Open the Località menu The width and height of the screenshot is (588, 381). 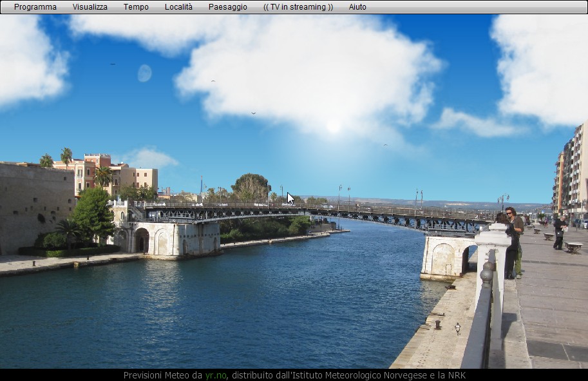tap(178, 7)
